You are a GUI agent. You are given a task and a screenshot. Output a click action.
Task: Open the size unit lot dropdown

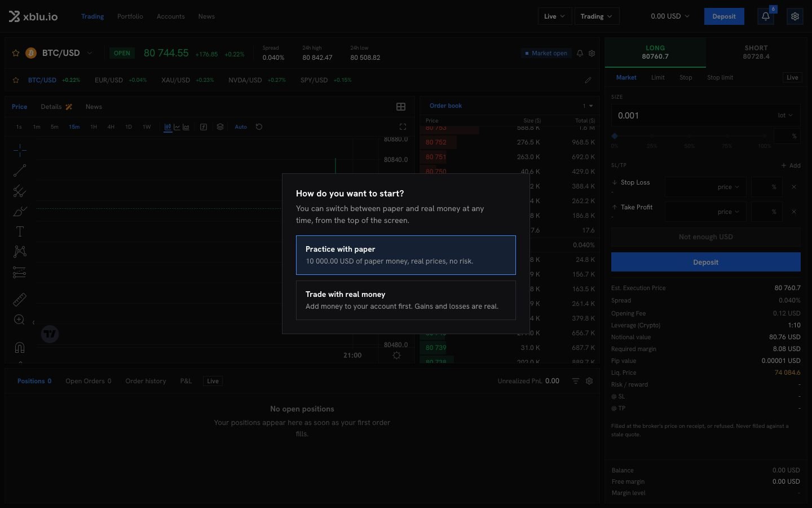click(x=785, y=115)
